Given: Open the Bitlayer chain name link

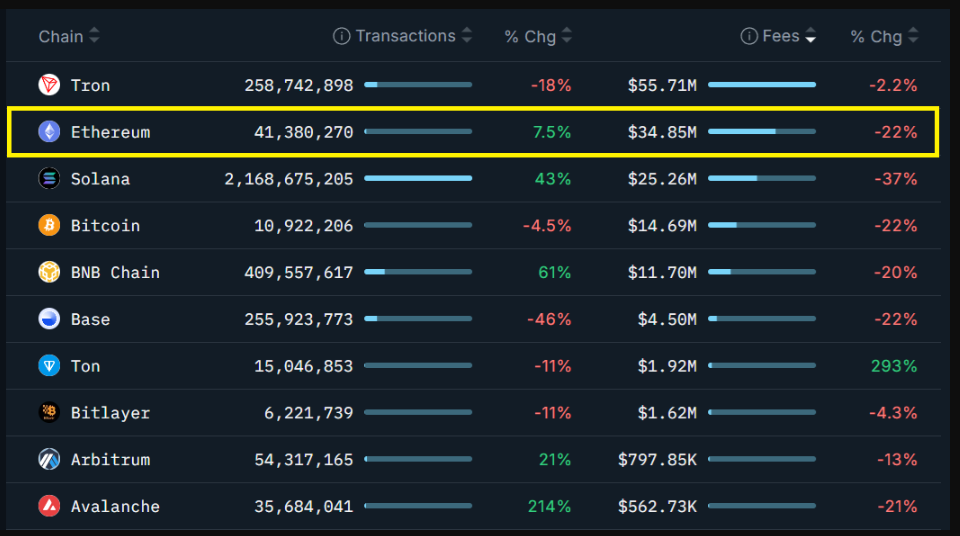Looking at the screenshot, I should tap(110, 413).
